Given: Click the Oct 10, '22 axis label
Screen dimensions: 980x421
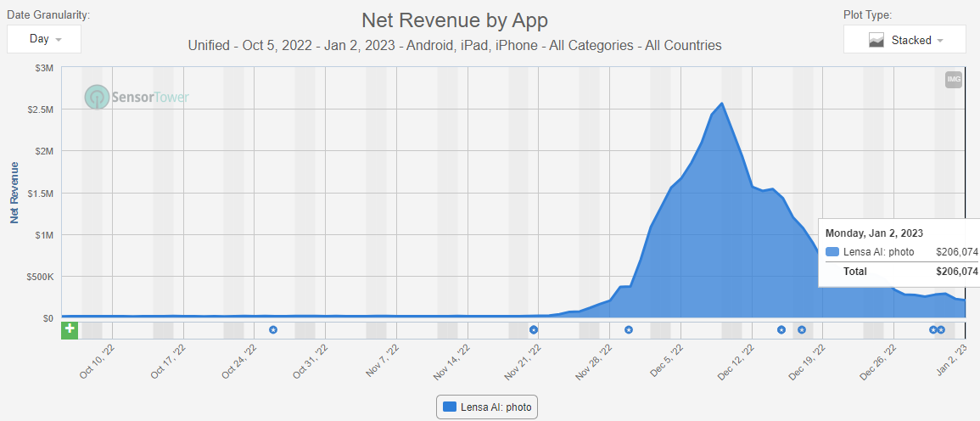Looking at the screenshot, I should click(98, 363).
